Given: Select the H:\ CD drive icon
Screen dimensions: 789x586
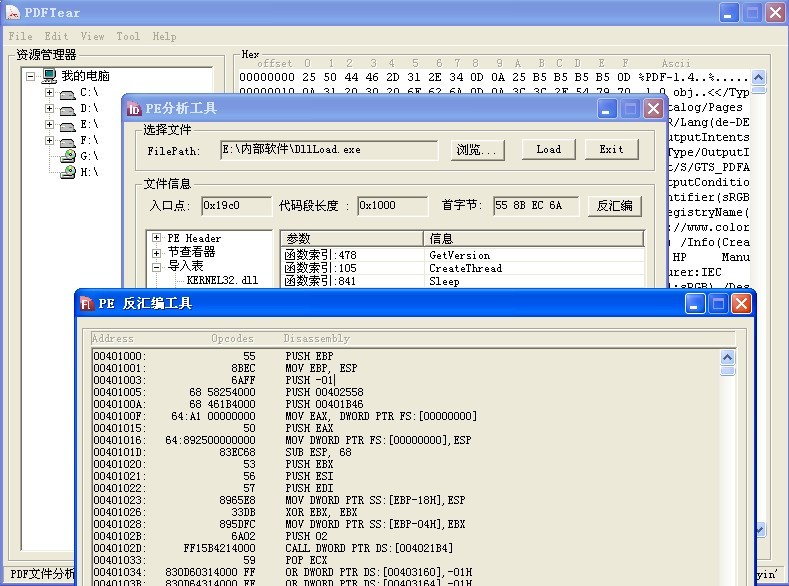Looking at the screenshot, I should coord(67,172).
